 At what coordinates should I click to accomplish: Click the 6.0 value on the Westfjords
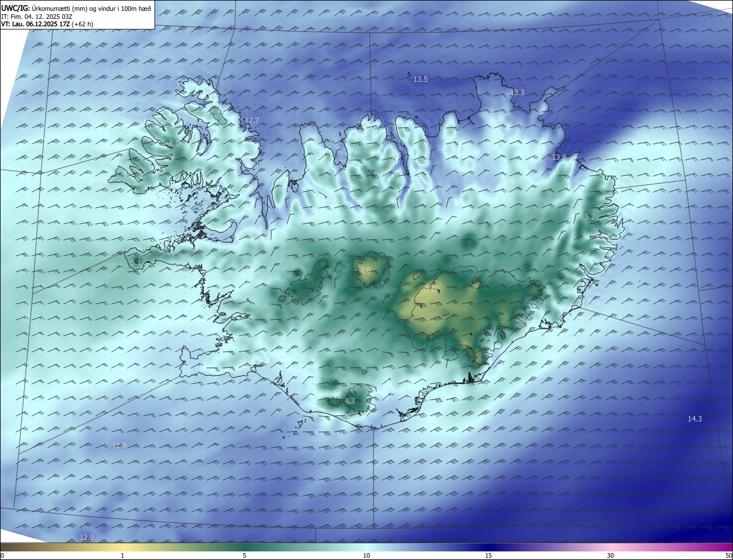[x=174, y=144]
